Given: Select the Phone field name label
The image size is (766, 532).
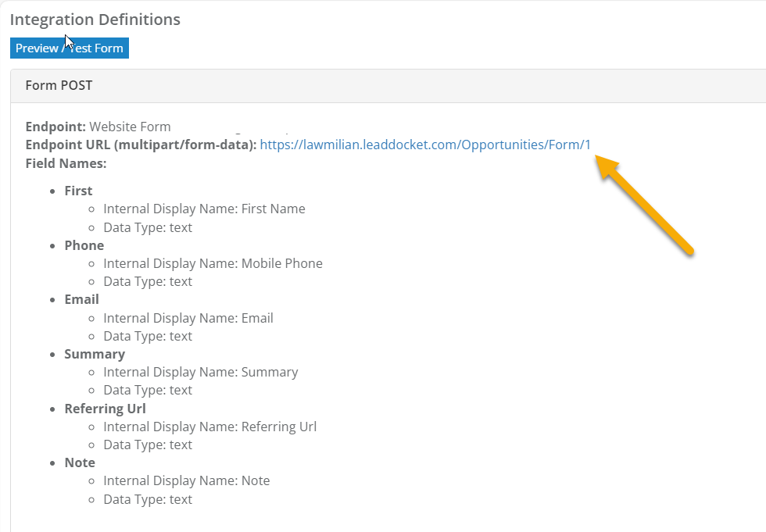Looking at the screenshot, I should (84, 245).
